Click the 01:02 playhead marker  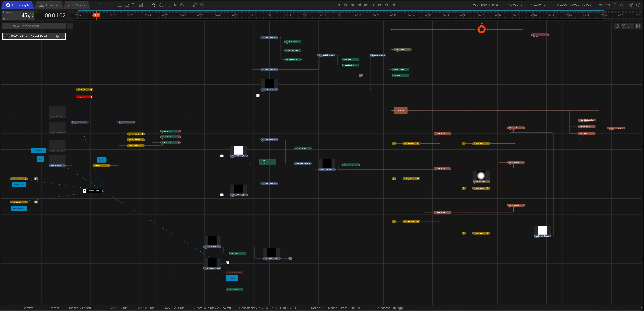(x=96, y=15)
